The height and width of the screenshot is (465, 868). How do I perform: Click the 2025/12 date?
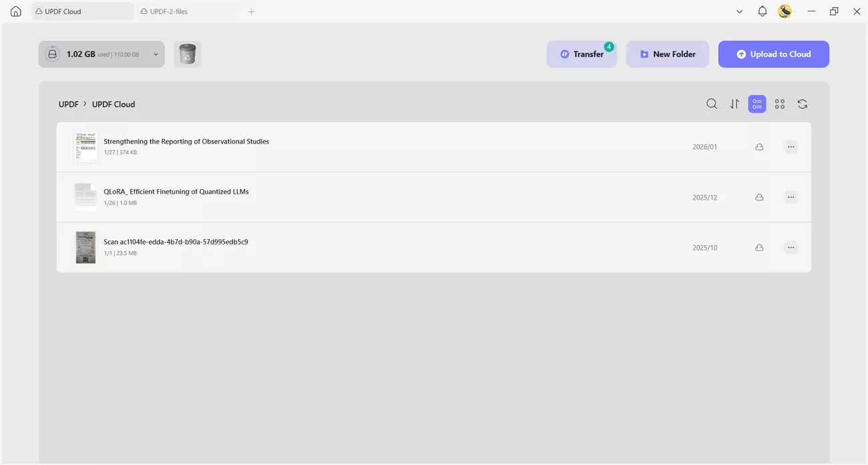tap(704, 198)
